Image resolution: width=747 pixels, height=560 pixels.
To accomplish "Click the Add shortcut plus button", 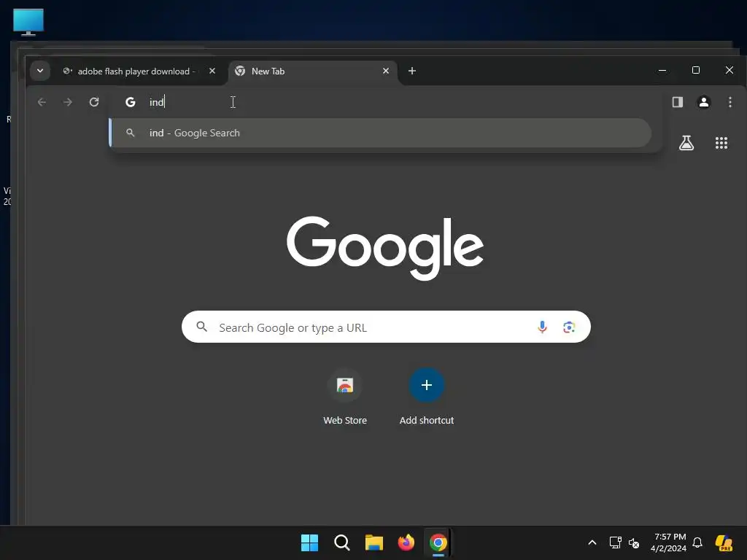I will 426,385.
